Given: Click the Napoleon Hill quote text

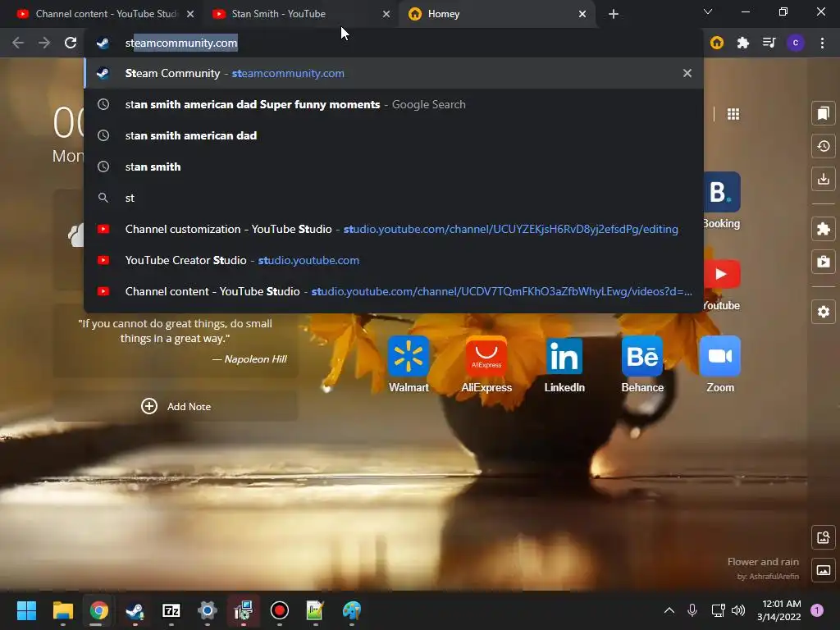Looking at the screenshot, I should [x=176, y=331].
